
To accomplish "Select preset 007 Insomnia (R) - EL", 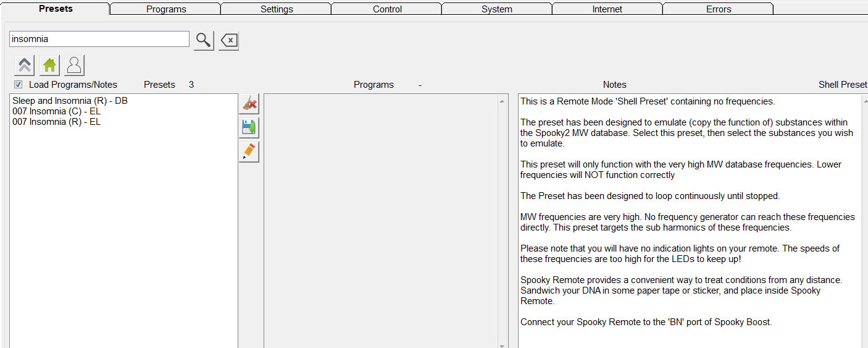I will click(56, 122).
